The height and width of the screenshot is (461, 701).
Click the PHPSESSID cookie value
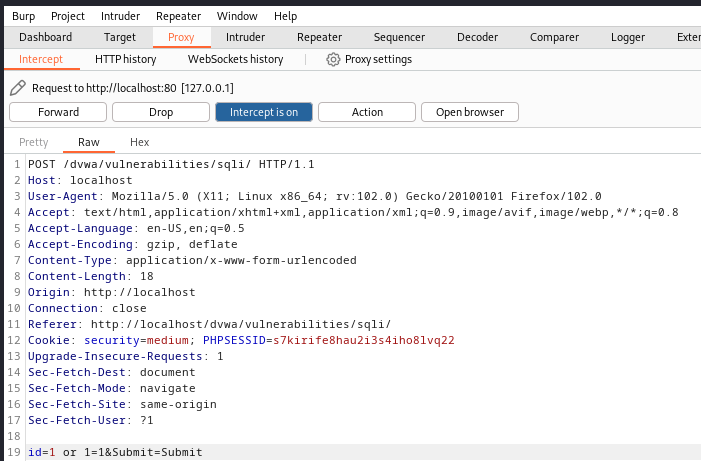tap(363, 340)
